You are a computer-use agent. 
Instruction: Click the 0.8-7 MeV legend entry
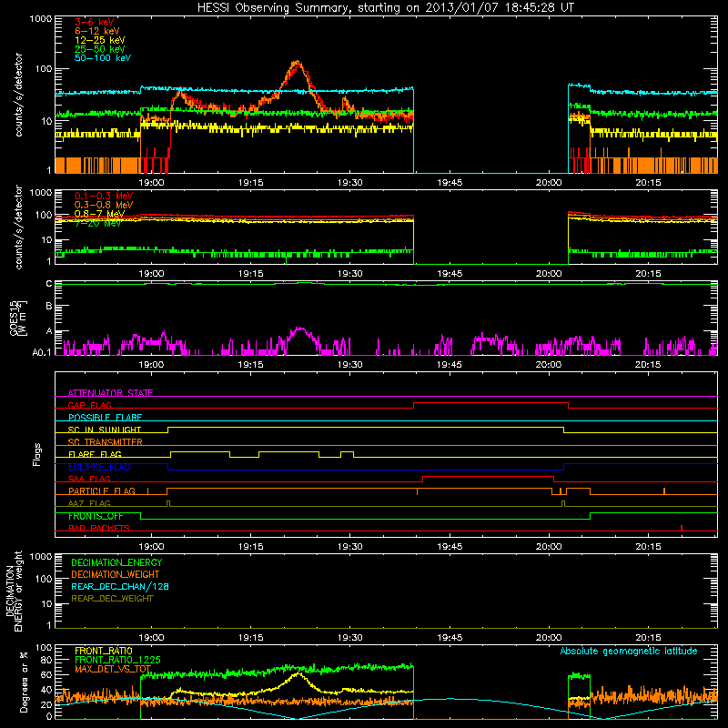tap(99, 214)
